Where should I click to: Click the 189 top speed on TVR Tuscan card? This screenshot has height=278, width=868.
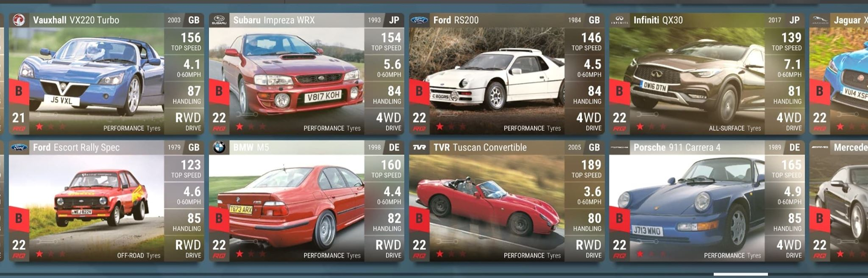click(x=591, y=165)
